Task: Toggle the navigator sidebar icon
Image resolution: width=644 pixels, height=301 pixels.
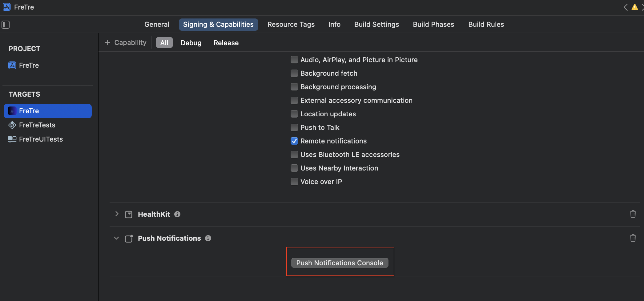Action: 6,25
